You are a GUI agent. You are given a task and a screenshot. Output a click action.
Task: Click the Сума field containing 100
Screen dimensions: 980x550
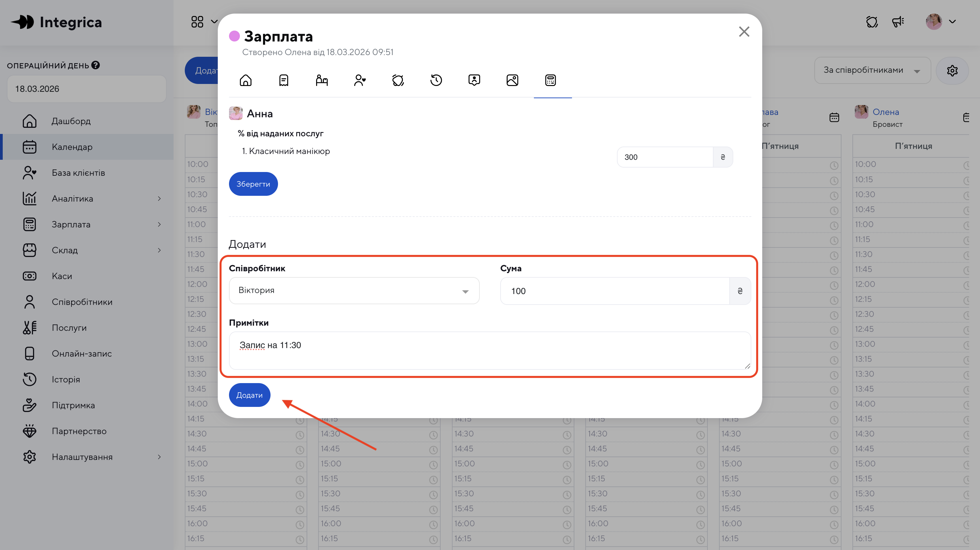[615, 291]
